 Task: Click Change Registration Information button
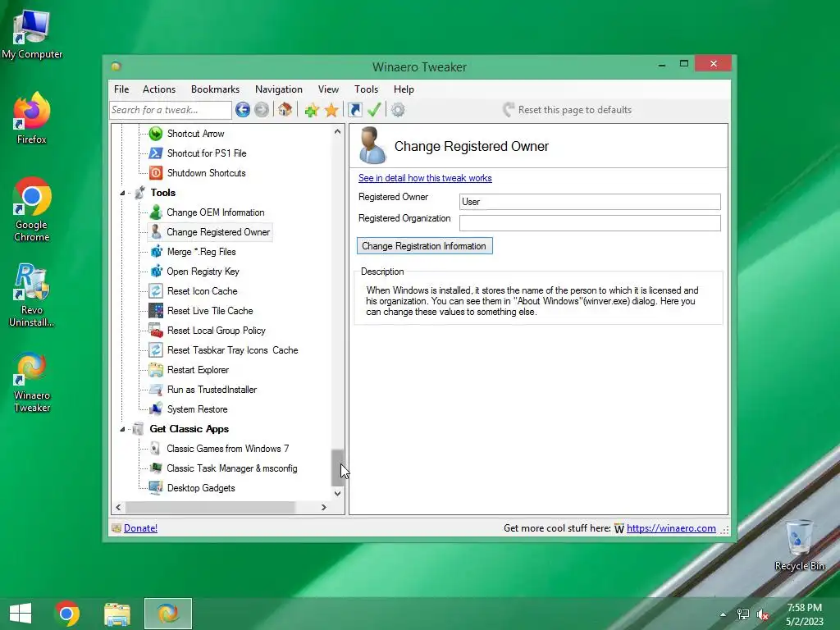[424, 246]
